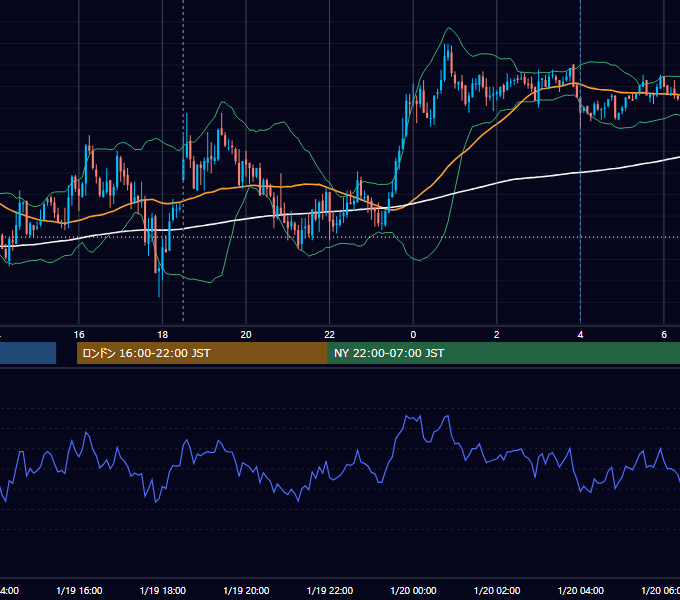Select the NY 22:00-07:00 JST session bar
Screen dimensions: 680x600
[x=503, y=353]
